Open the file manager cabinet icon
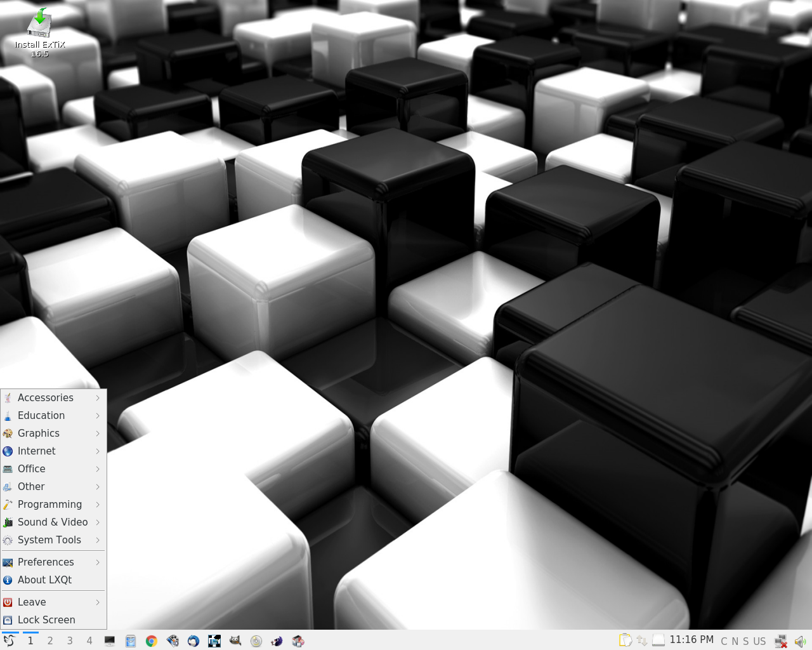Viewport: 812px width, 650px height. 131,641
